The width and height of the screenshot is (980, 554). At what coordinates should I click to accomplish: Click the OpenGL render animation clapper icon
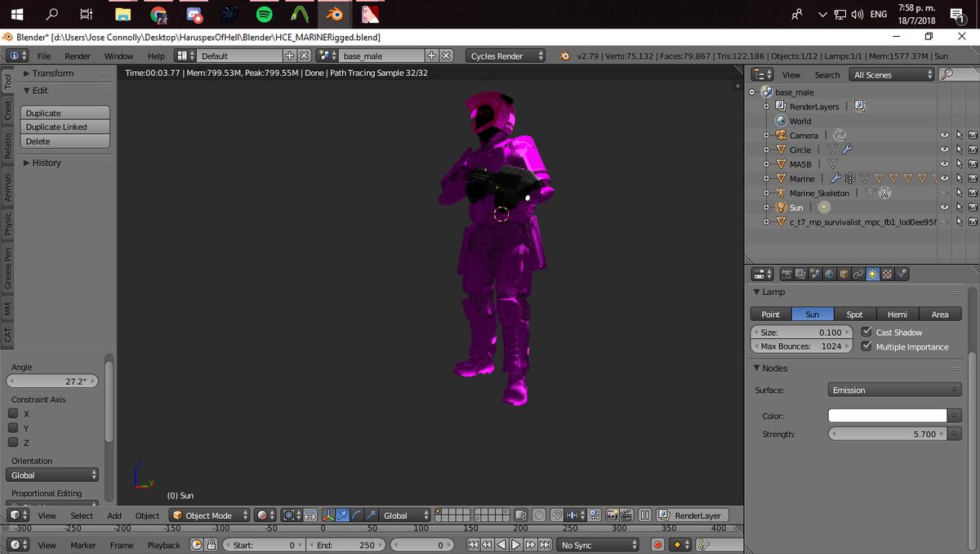click(x=626, y=516)
